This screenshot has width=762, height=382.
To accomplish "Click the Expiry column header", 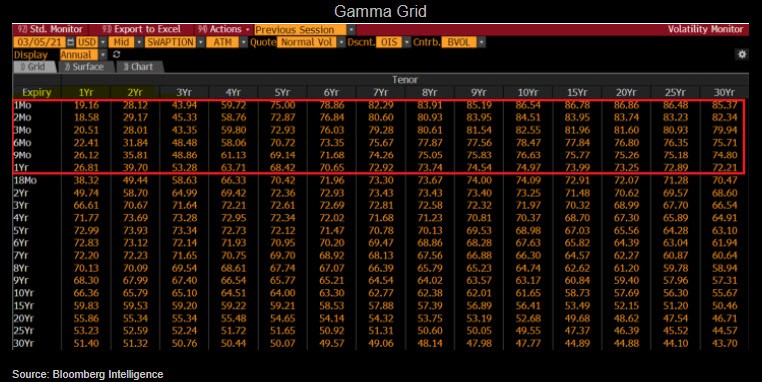I will coord(36,92).
